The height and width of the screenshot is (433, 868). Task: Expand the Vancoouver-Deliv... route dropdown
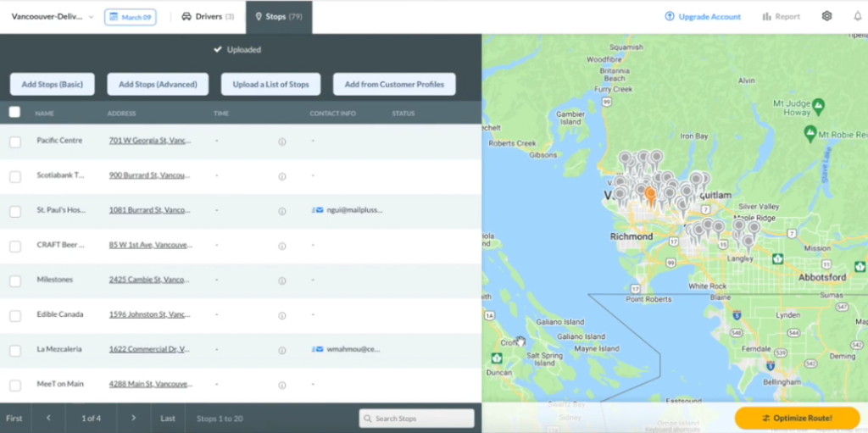52,17
